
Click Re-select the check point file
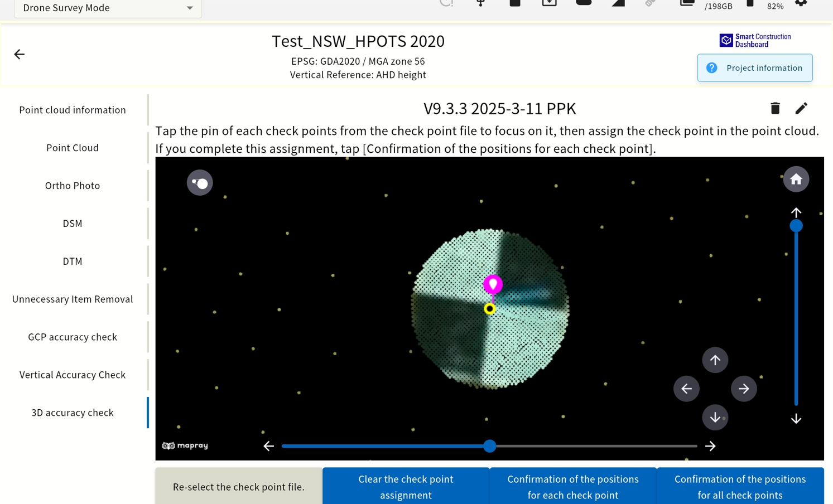[x=239, y=486]
